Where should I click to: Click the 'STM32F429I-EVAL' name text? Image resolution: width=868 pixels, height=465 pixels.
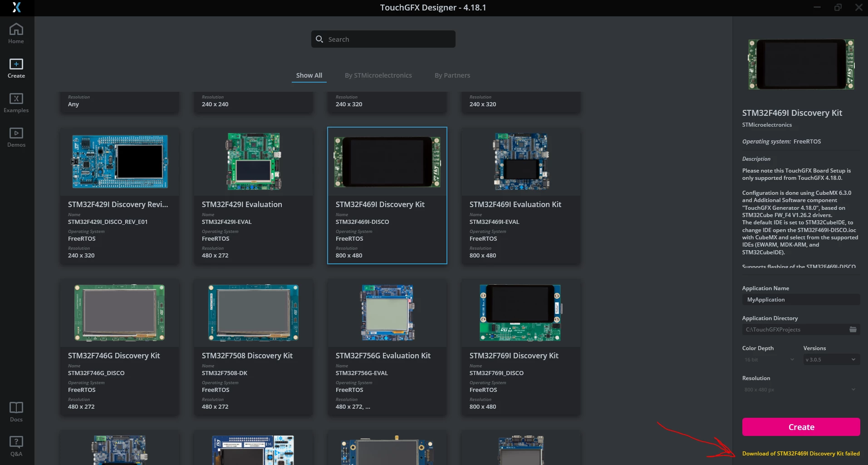coord(227,222)
